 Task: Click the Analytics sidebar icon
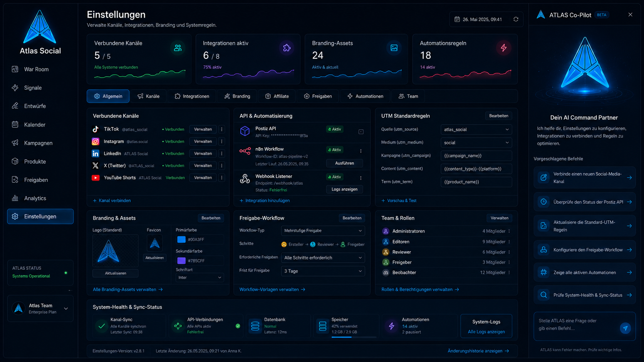click(x=15, y=198)
